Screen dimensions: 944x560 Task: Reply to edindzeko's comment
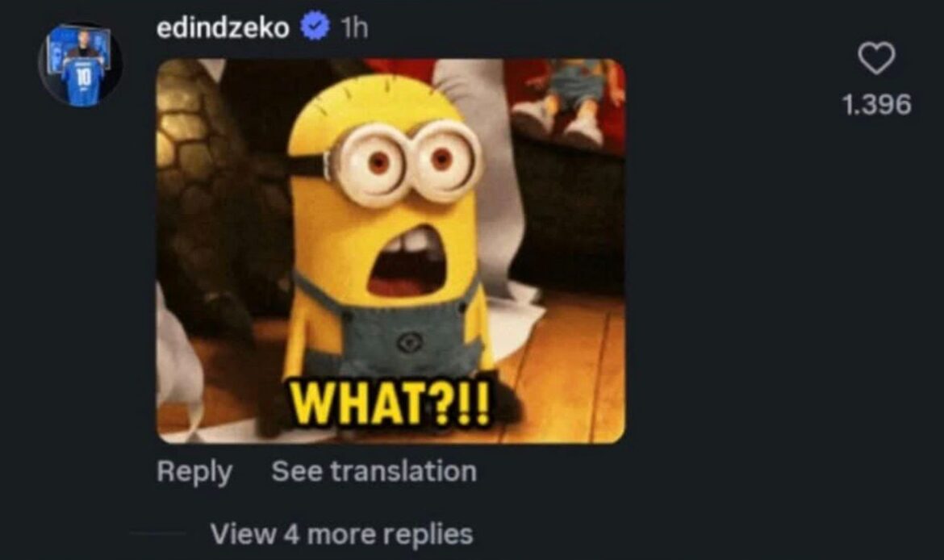coord(194,471)
